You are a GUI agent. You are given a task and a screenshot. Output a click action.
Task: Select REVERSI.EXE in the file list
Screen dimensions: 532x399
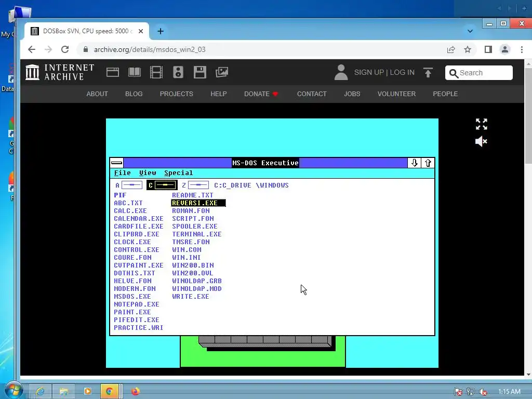[198, 203]
